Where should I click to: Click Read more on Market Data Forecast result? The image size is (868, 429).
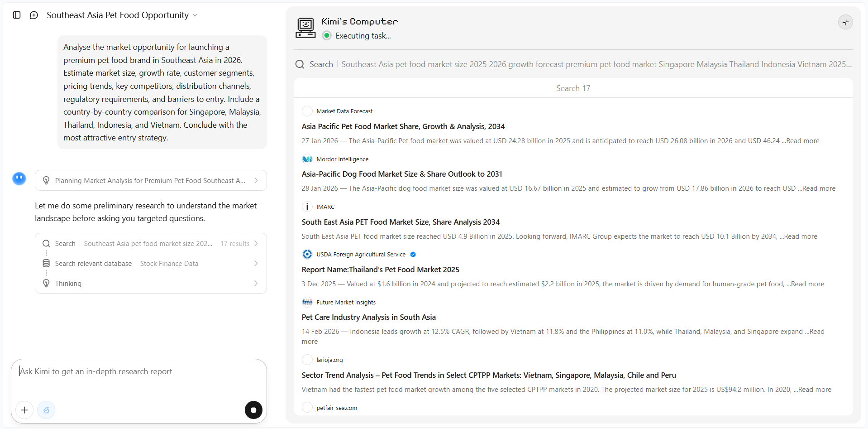coord(803,141)
